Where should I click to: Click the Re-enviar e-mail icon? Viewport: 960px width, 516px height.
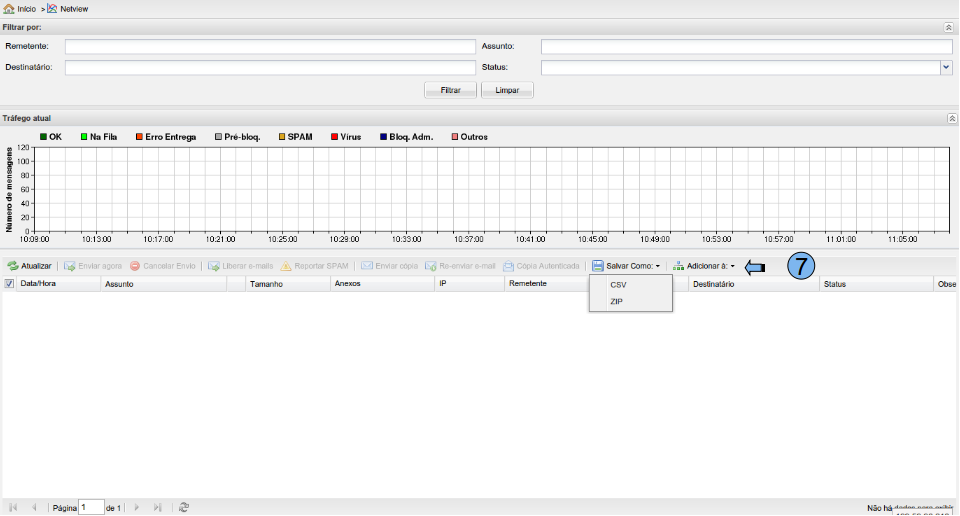pyautogui.click(x=431, y=267)
